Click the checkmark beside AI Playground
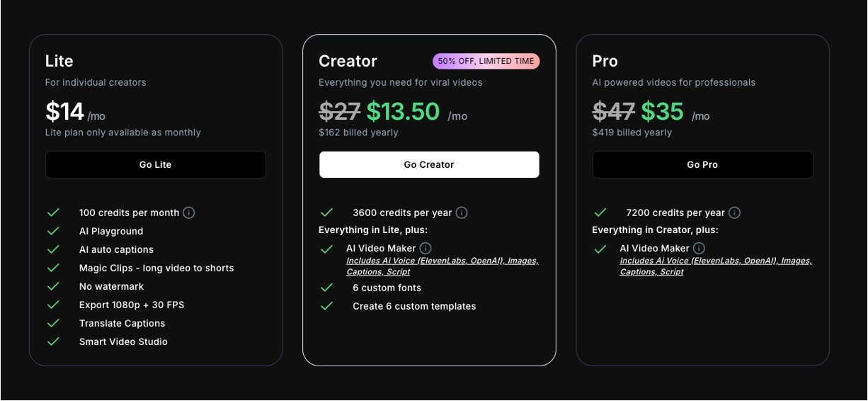This screenshot has height=401, width=868. (x=53, y=231)
